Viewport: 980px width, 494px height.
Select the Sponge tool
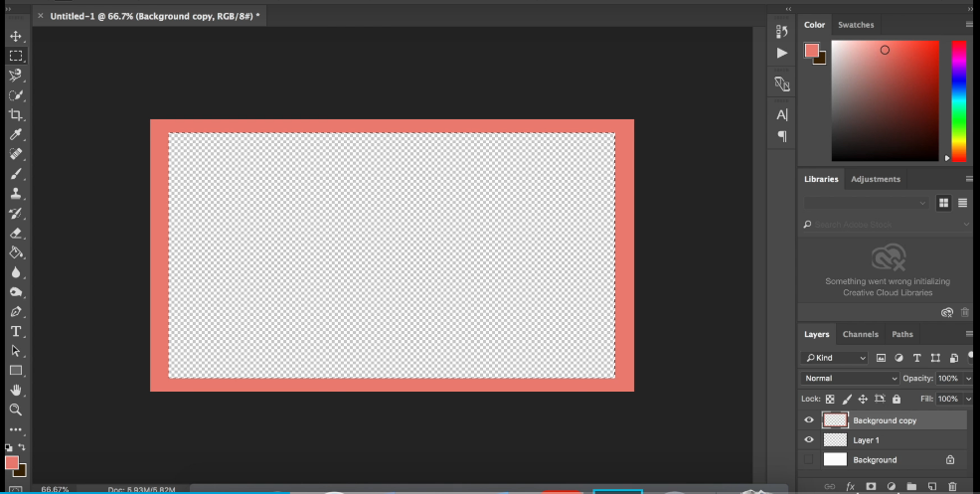16,292
